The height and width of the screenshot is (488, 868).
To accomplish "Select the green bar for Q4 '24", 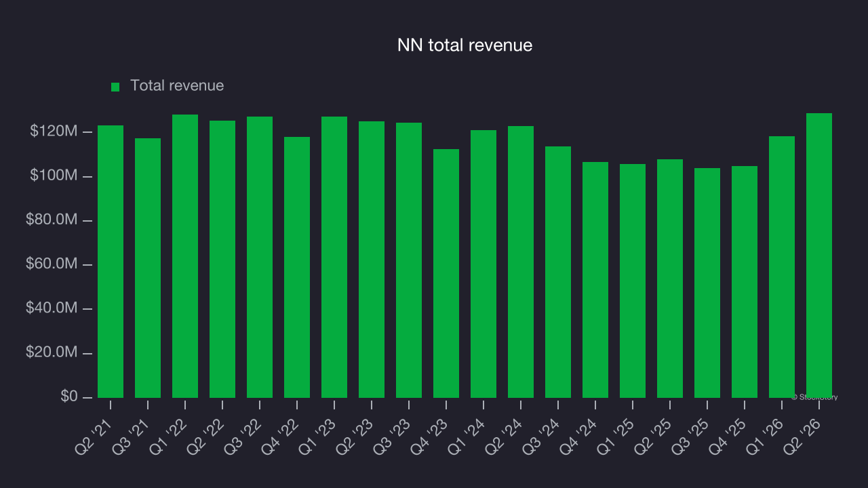I will pyautogui.click(x=595, y=280).
